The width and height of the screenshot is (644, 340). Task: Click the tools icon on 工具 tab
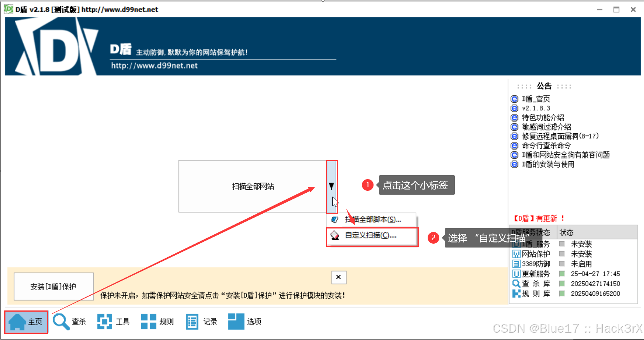(104, 322)
